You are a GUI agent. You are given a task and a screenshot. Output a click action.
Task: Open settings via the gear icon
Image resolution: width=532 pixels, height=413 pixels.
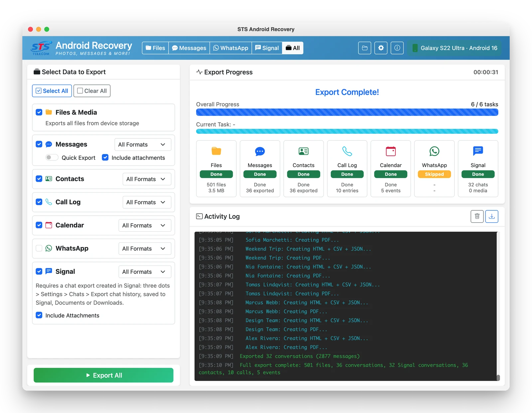(x=381, y=48)
